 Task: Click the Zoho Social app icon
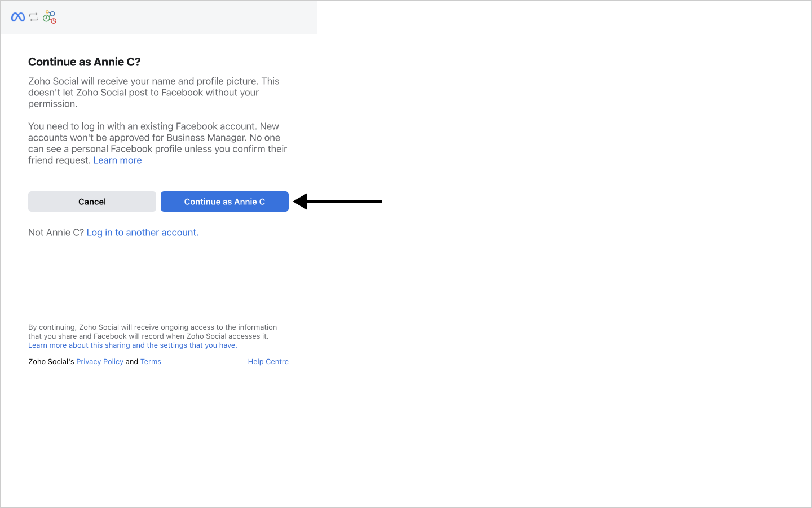pos(50,17)
